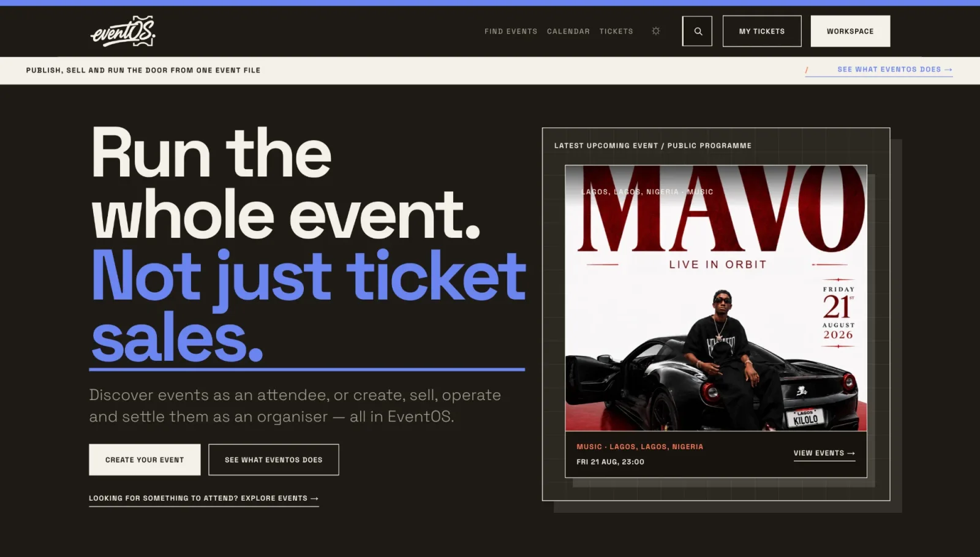This screenshot has width=980, height=557.
Task: Open the Tickets nav item
Action: point(616,31)
